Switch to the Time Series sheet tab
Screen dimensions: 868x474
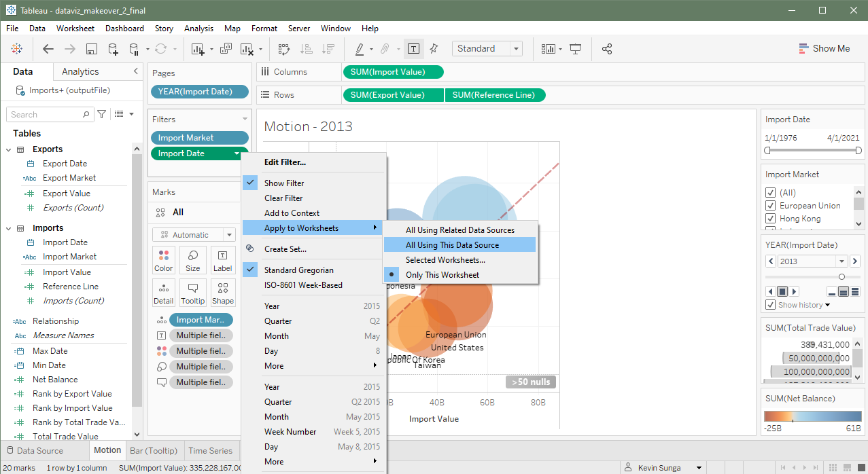click(210, 451)
